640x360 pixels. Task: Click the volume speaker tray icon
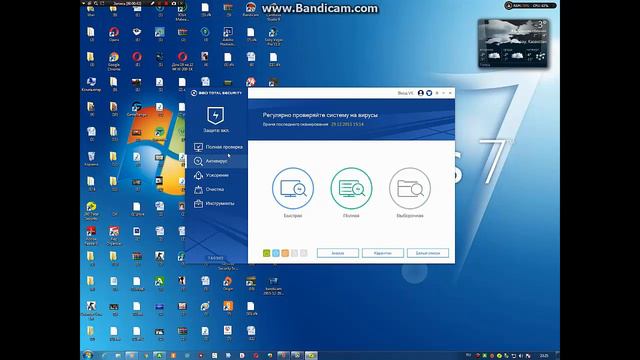tap(520, 356)
